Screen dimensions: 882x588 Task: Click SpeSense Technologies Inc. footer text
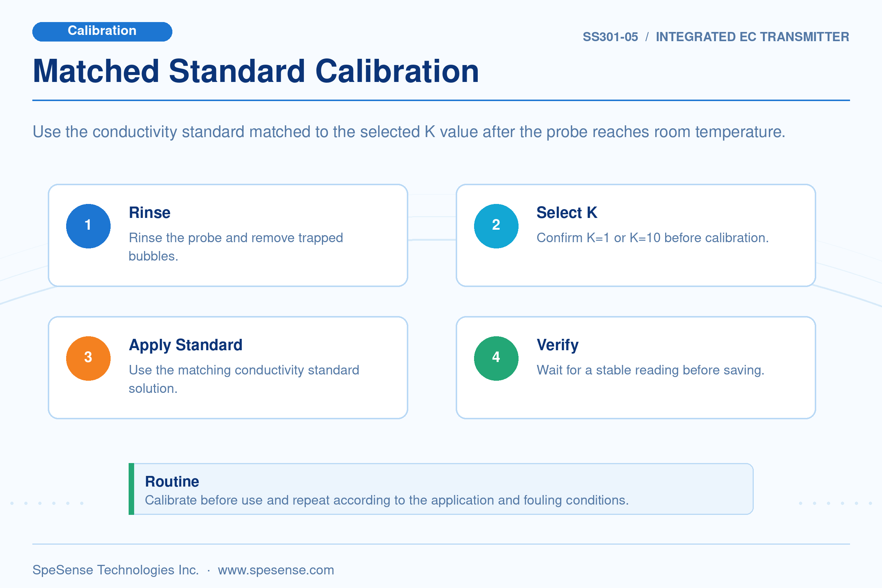(115, 570)
